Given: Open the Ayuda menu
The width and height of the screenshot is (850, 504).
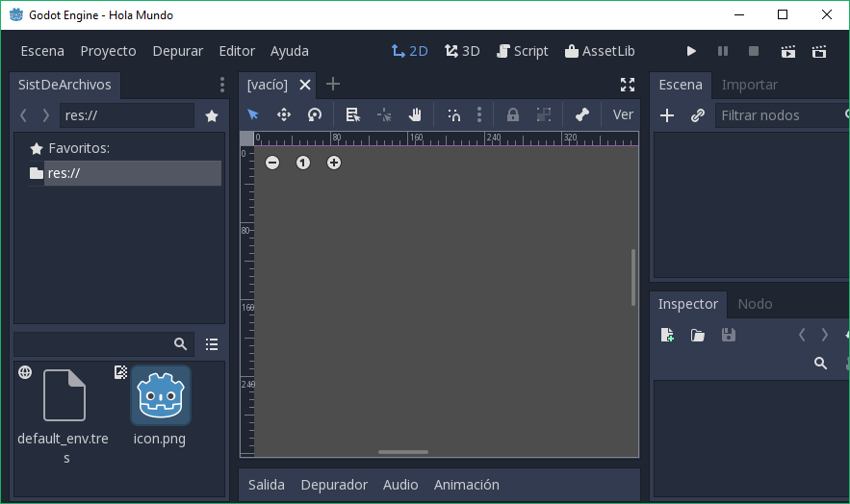Looking at the screenshot, I should 290,51.
